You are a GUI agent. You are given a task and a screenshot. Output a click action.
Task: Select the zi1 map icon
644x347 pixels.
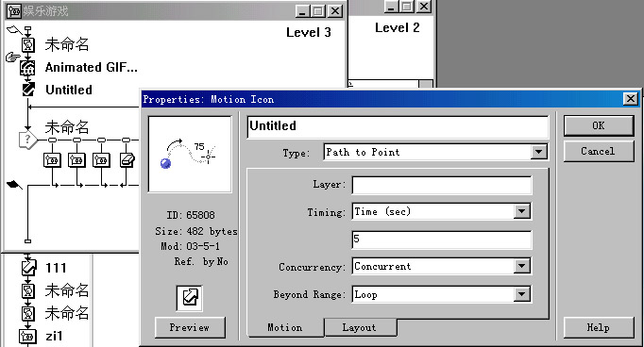coord(27,337)
